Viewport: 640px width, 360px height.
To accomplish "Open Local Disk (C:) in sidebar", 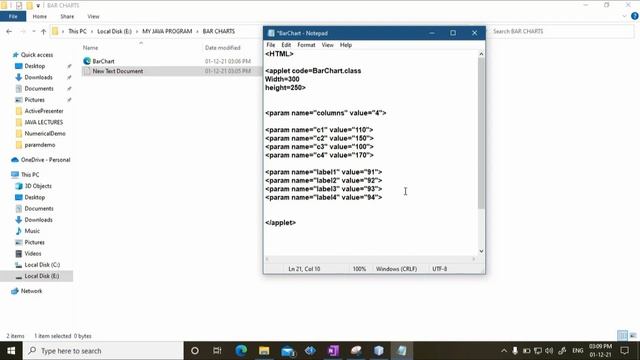I will pos(42,265).
